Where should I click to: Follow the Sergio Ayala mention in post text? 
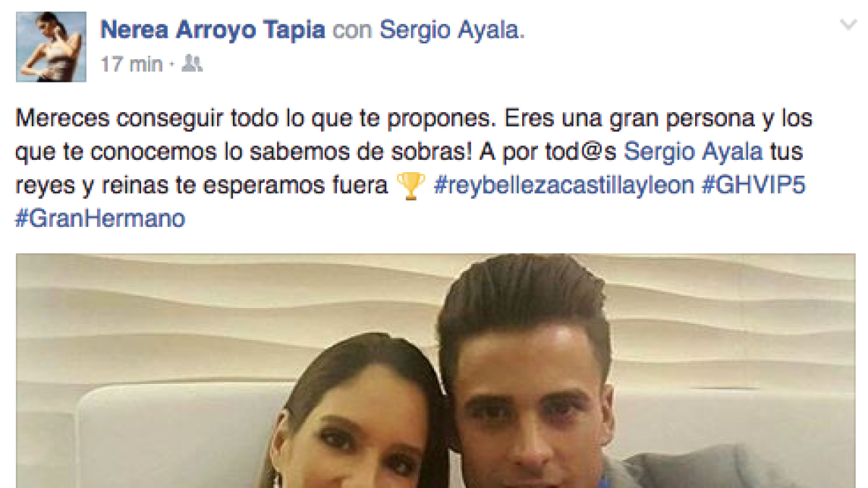pos(693,152)
